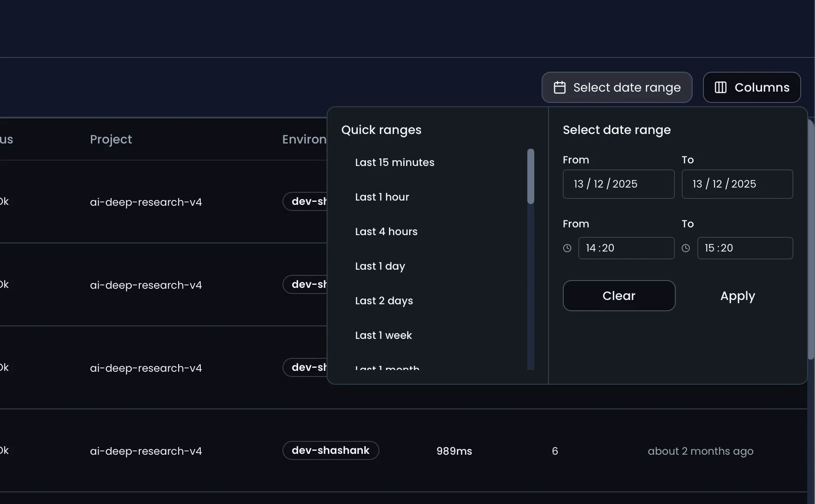Select Last 1 day quick range
The image size is (815, 504).
coord(380,266)
